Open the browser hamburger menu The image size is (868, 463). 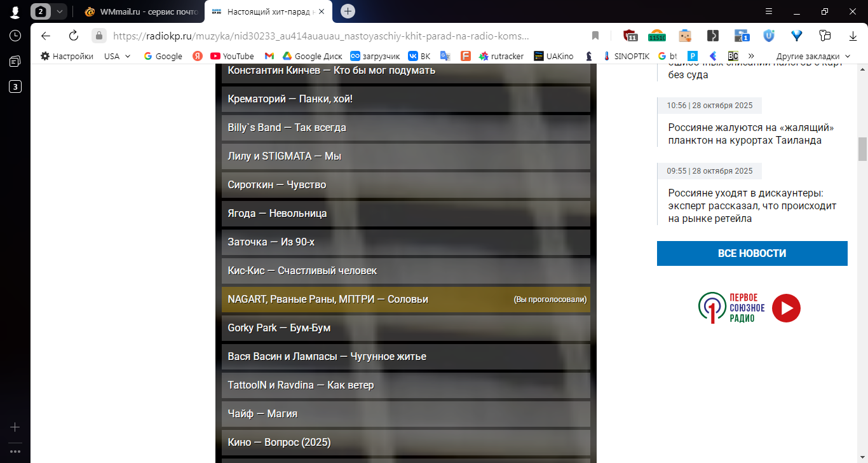768,11
